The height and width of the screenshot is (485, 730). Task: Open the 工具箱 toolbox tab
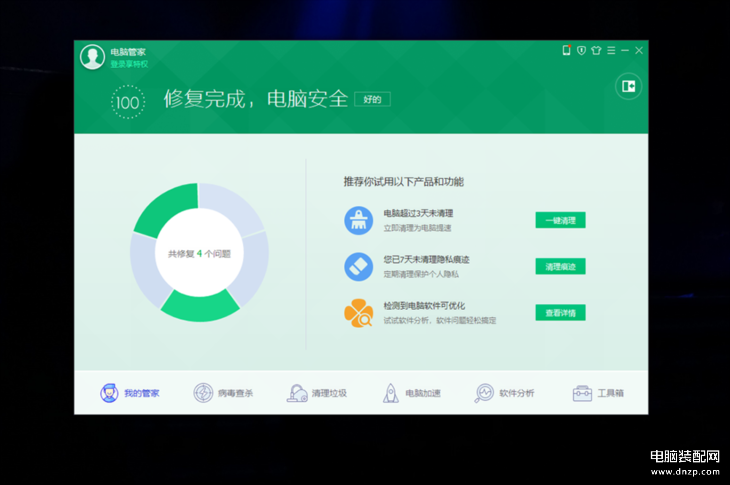point(598,393)
